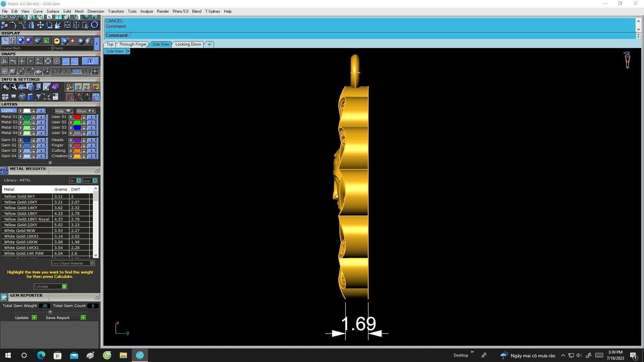
Task: Click the four-pane window layout icon in Info & Settings
Action: 5,97
